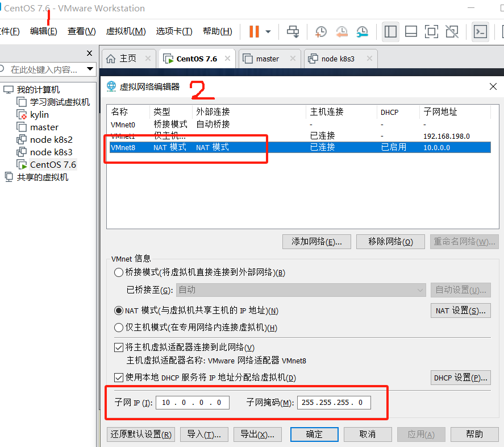Select master VM in library tree
Screen dimensions: 504x447
pos(44,127)
